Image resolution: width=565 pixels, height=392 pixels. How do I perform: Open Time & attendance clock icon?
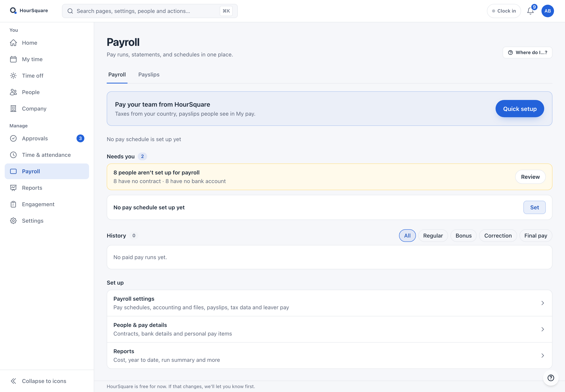point(13,155)
